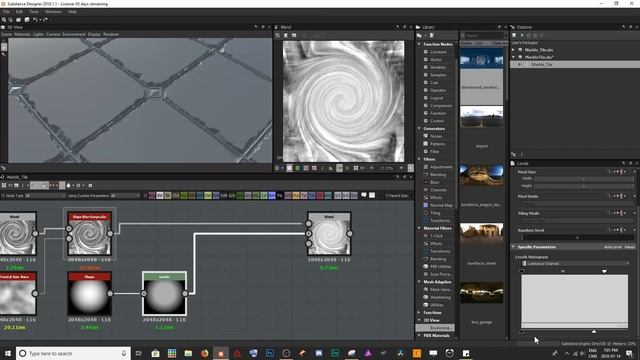Open the Lights menu in 3D View
Viewport: 640px width, 360px height.
pos(38,34)
